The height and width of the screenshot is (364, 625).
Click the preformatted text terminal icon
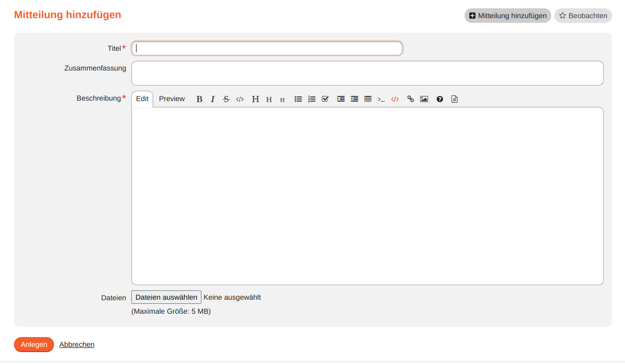[382, 99]
